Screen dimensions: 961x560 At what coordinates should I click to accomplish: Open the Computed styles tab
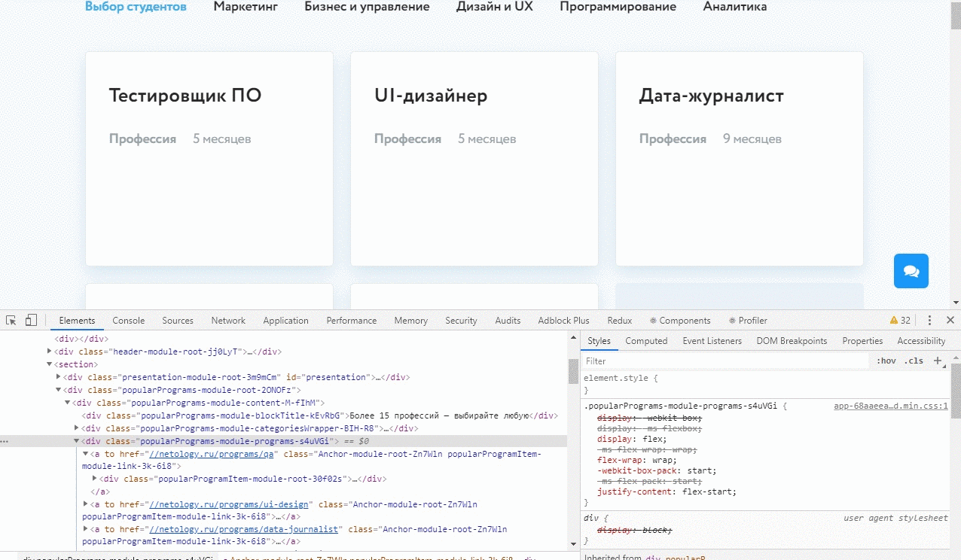[645, 341]
